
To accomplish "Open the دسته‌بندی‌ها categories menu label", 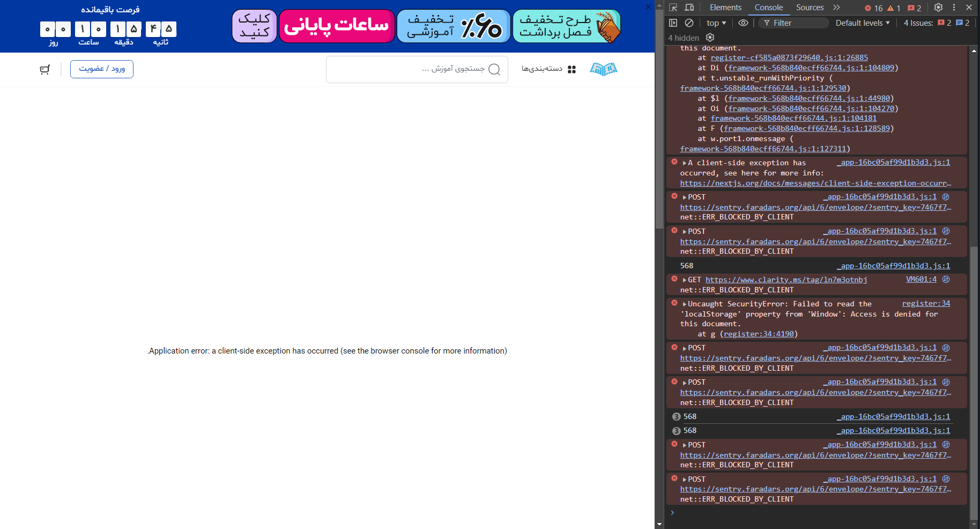I will pos(542,69).
